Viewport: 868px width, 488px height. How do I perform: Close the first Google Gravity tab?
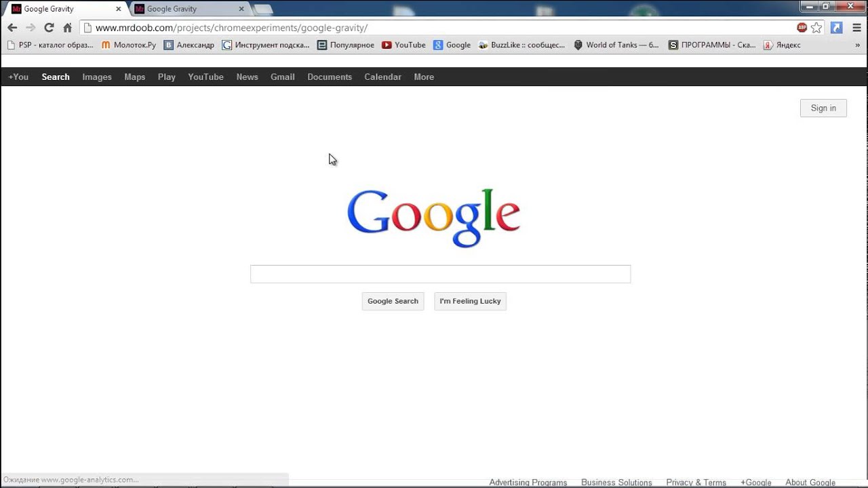(x=118, y=9)
